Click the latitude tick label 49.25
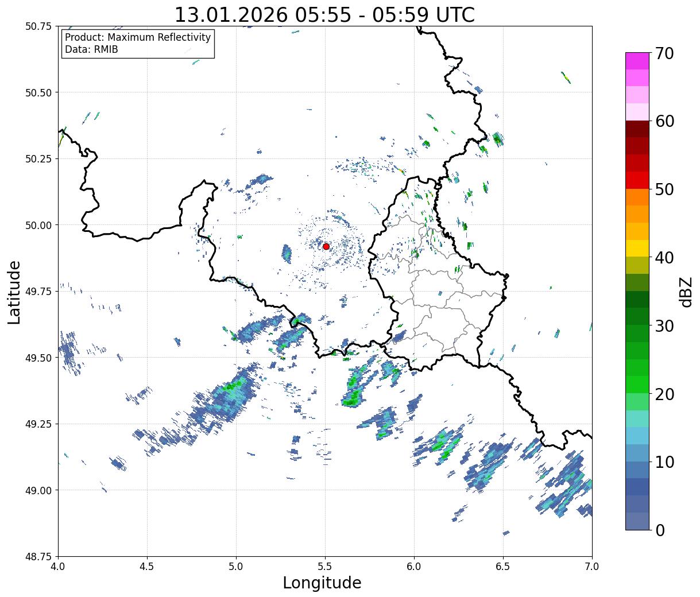This screenshot has height=597, width=700. pyautogui.click(x=38, y=424)
